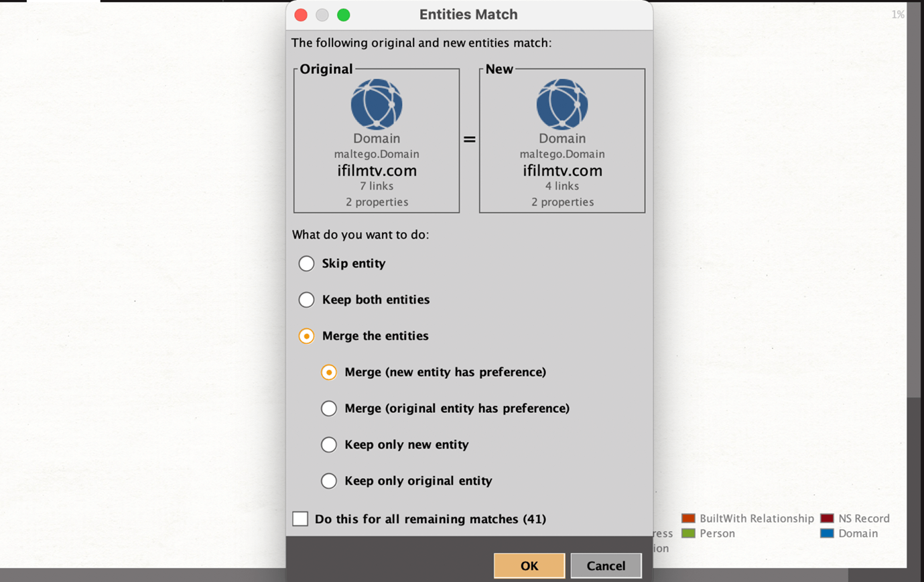Click ifilmtv.com in the Original panel
The height and width of the screenshot is (582, 924).
377,170
